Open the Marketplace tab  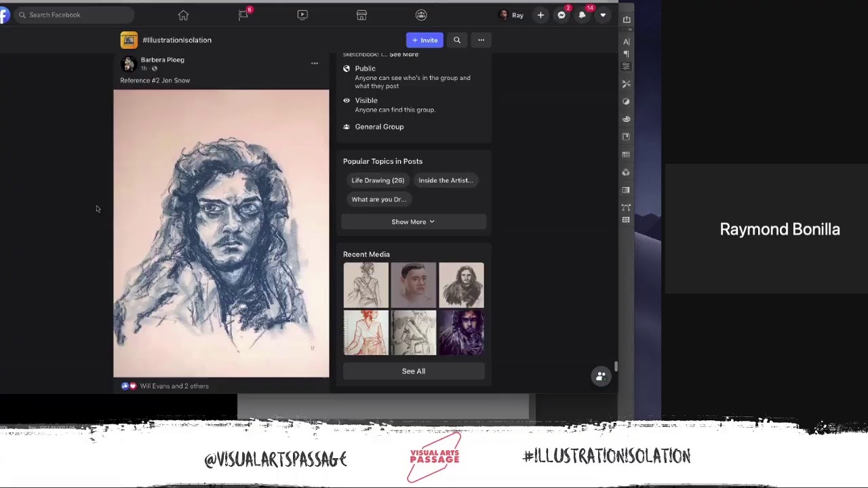[361, 15]
